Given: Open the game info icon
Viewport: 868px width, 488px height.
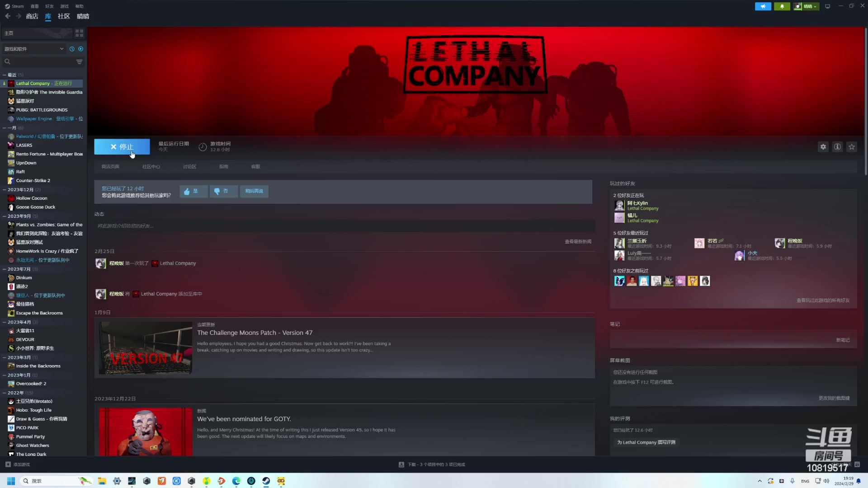Looking at the screenshot, I should 837,147.
